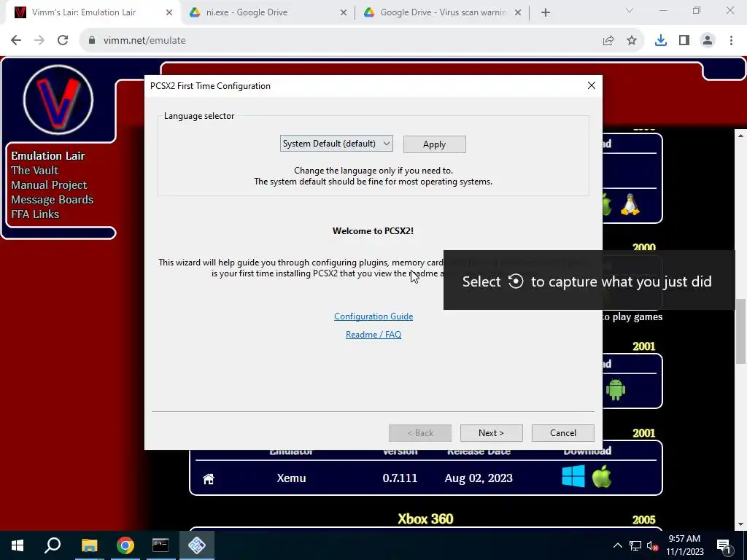The image size is (747, 560).
Task: Click the muted volume tray icon
Action: tap(653, 545)
